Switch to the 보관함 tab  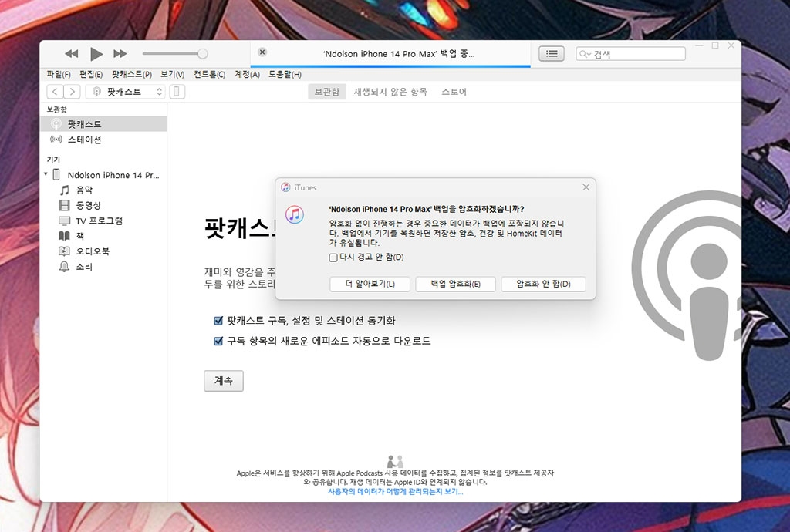pos(327,92)
